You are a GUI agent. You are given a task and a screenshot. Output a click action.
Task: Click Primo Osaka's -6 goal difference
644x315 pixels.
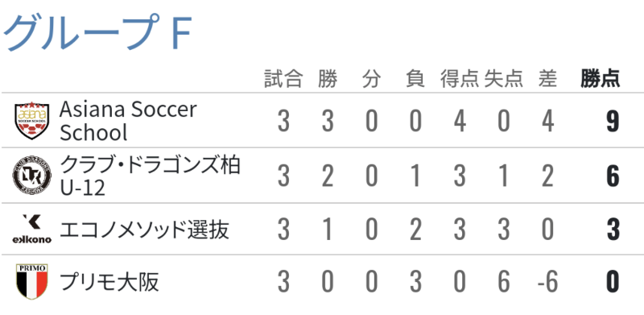[x=548, y=282]
